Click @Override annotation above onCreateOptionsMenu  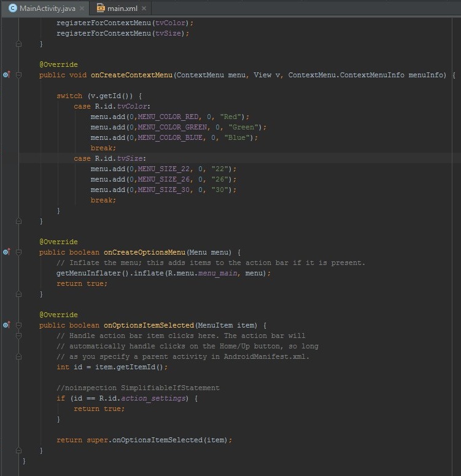tap(58, 242)
